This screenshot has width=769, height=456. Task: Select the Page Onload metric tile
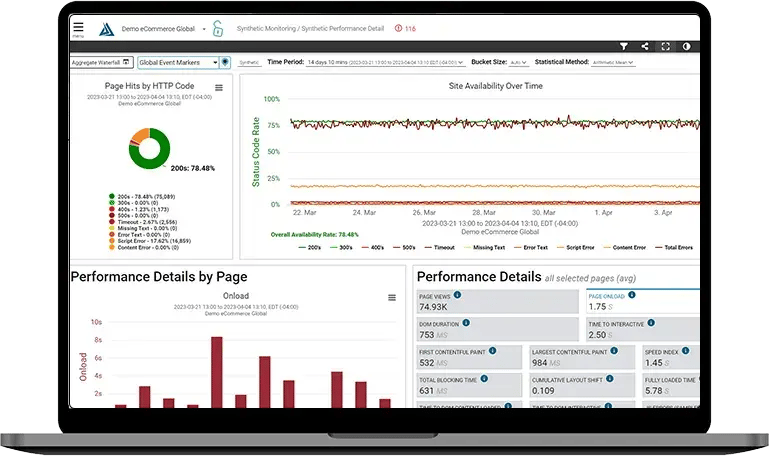pos(643,301)
